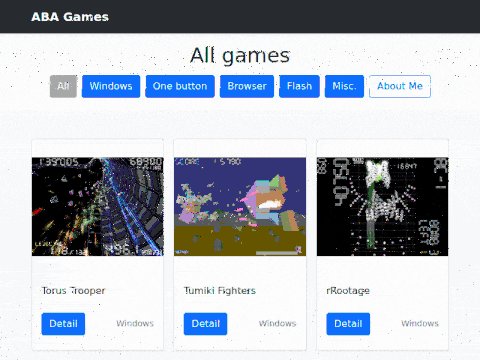Show Flash games category

coord(299,86)
